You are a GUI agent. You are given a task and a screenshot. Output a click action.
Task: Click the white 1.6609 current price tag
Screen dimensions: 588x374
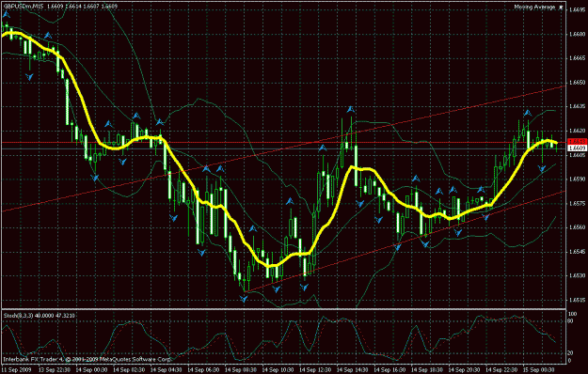[x=577, y=148]
